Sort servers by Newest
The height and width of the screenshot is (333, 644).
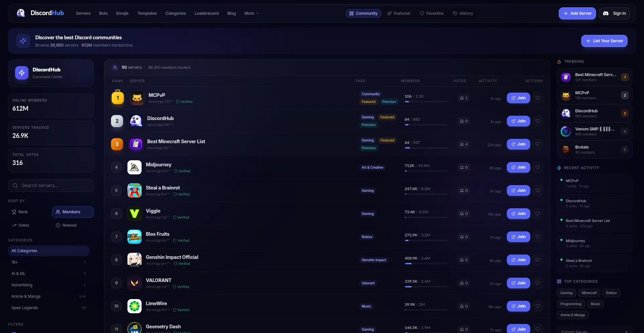click(x=73, y=225)
